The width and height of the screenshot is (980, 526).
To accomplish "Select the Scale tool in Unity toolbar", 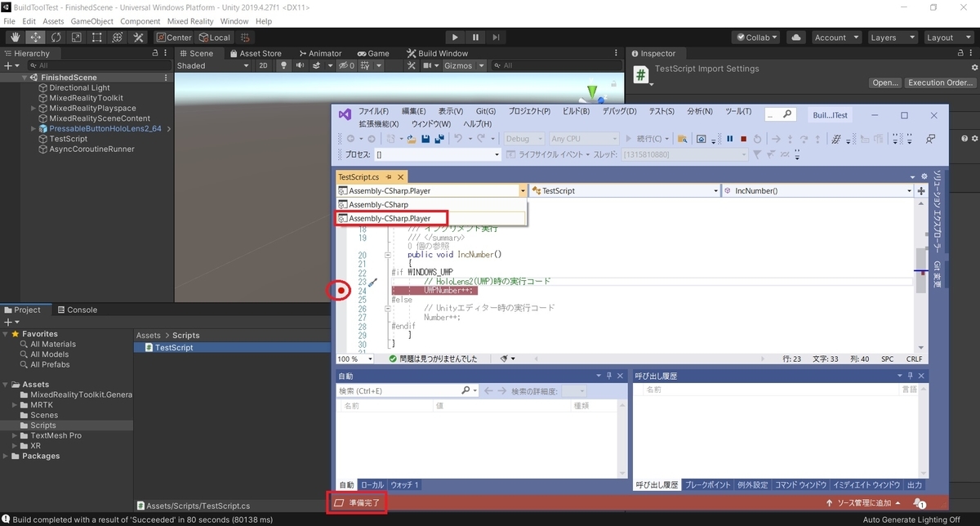I will point(77,38).
